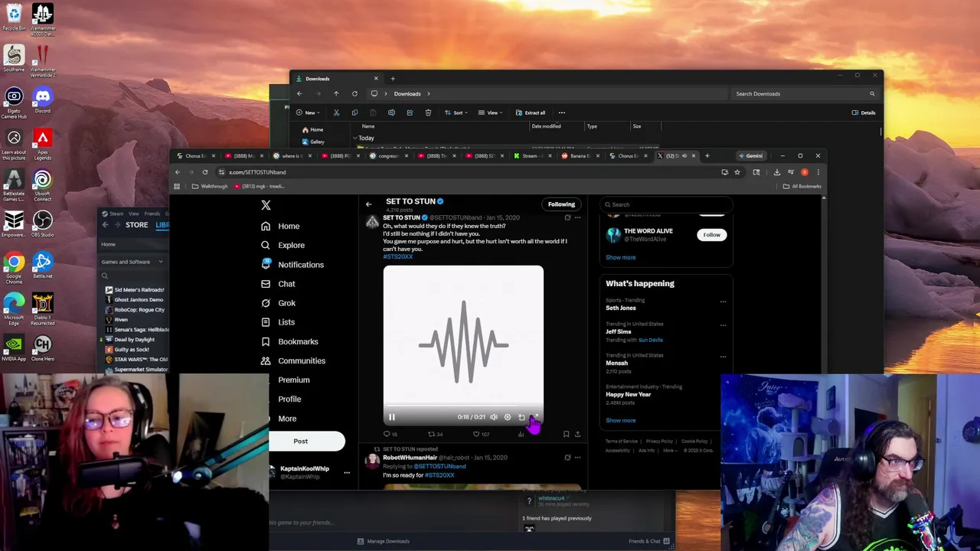
Task: Open KaptainKoolWhip account menu dots
Action: 347,472
